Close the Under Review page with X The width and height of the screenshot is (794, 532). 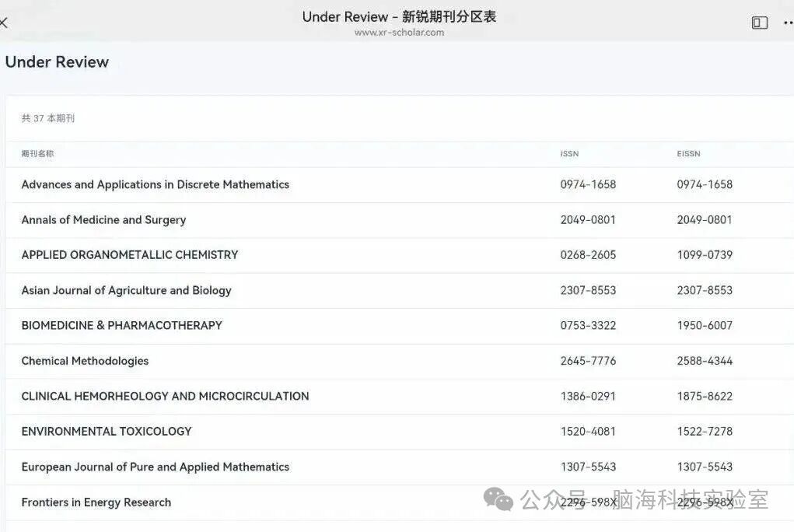tap(3, 23)
